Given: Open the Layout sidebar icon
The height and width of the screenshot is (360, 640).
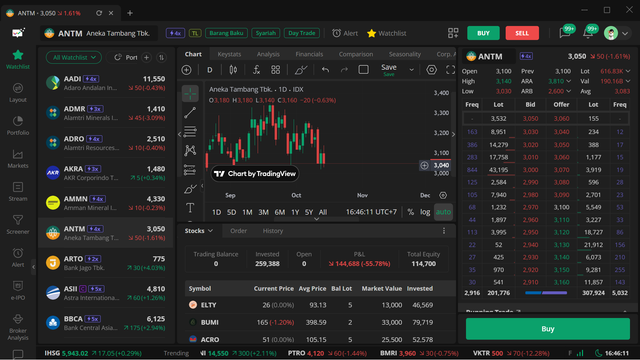Looking at the screenshot, I should 18,93.
